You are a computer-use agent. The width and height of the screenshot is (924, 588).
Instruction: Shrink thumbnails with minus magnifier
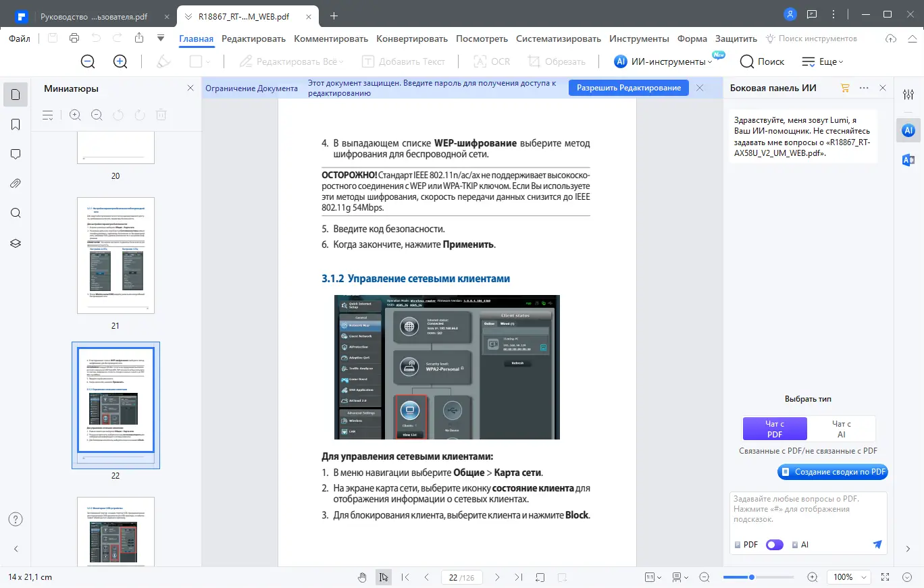97,115
